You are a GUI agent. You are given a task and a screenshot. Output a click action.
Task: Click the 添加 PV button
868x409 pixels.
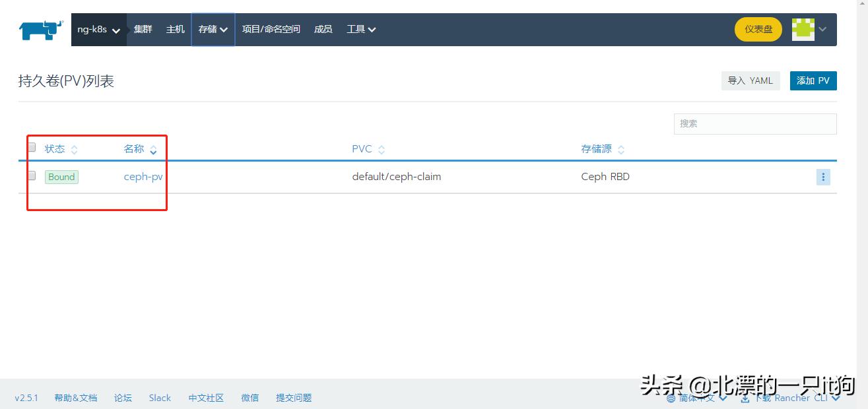[813, 80]
